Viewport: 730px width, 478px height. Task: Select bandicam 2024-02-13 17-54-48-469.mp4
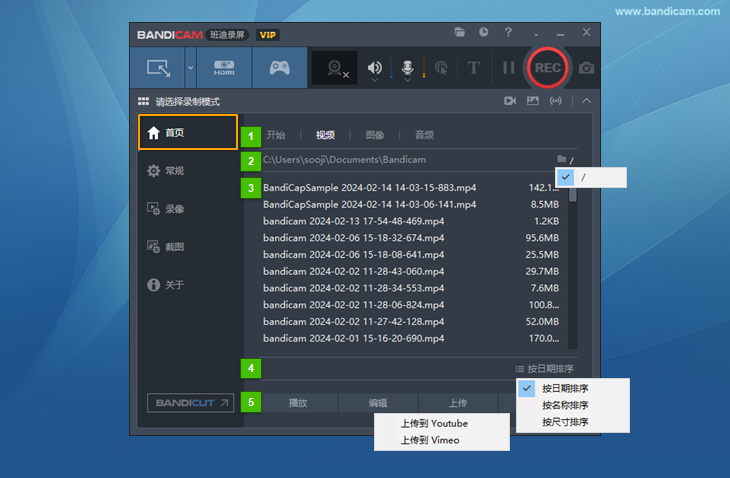[354, 221]
